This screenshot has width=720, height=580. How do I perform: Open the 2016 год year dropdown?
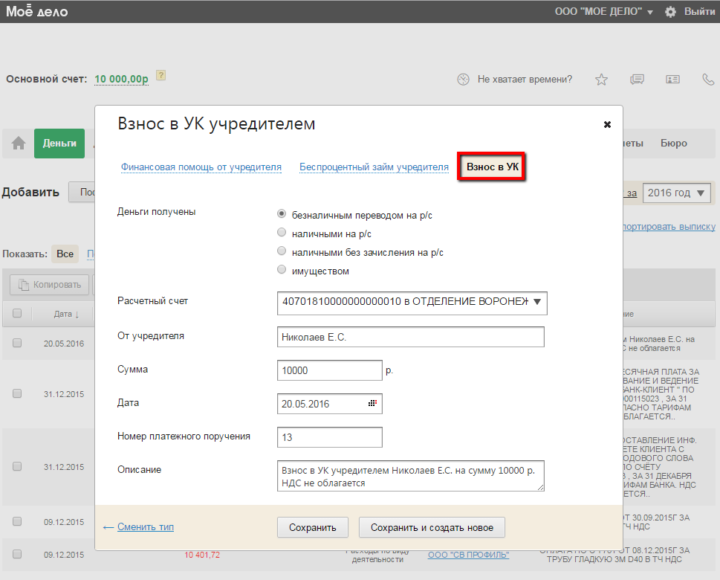[676, 193]
